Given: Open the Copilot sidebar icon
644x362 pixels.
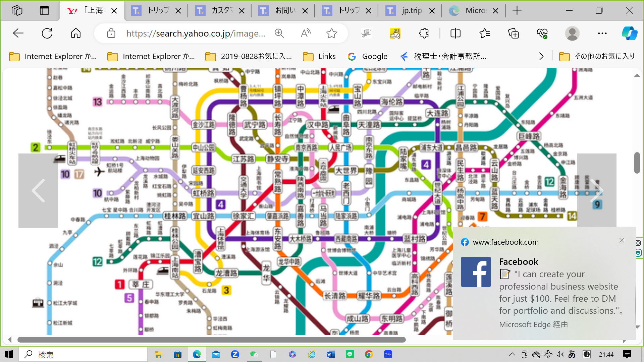Looking at the screenshot, I should 629,34.
